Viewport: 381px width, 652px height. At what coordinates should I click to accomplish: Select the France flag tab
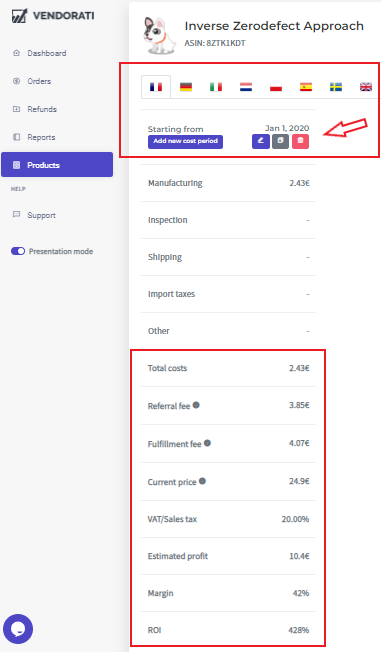(x=156, y=87)
